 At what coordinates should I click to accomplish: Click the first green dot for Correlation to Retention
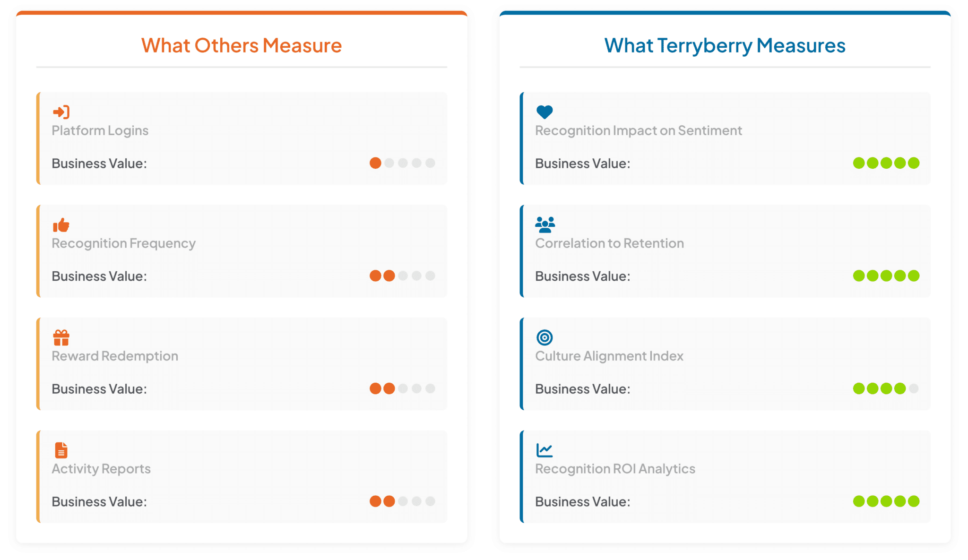click(x=859, y=276)
